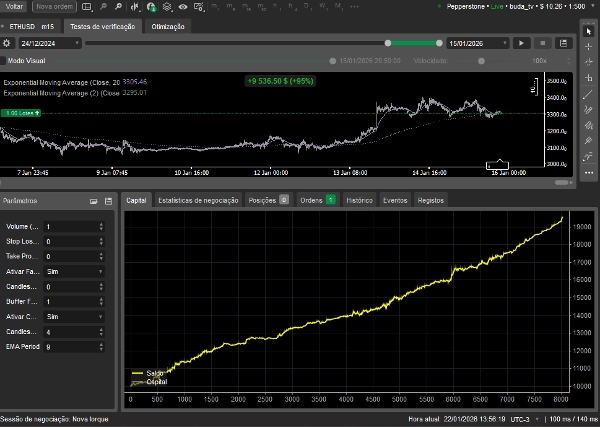
Task: Click the Voltar button
Action: point(16,7)
